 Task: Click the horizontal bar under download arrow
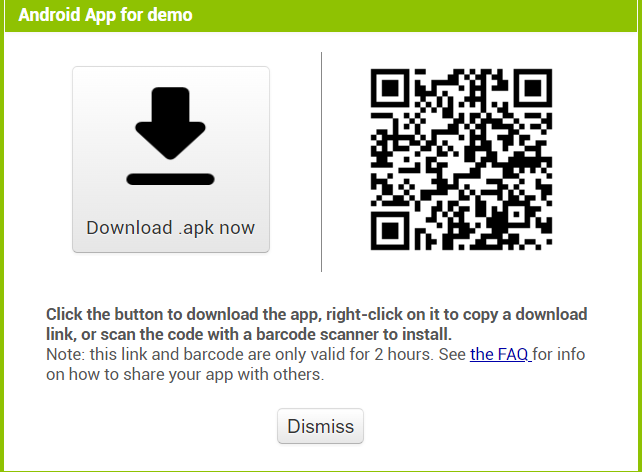tap(170, 179)
